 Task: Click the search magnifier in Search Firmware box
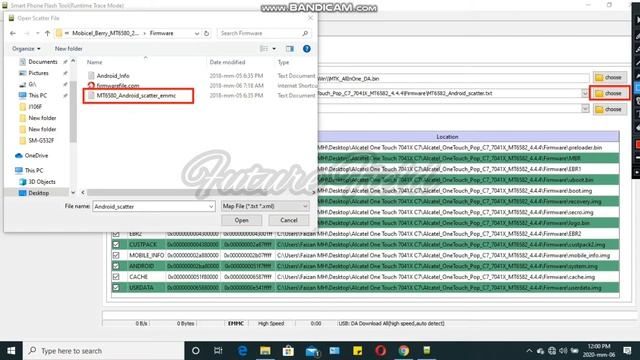(305, 33)
